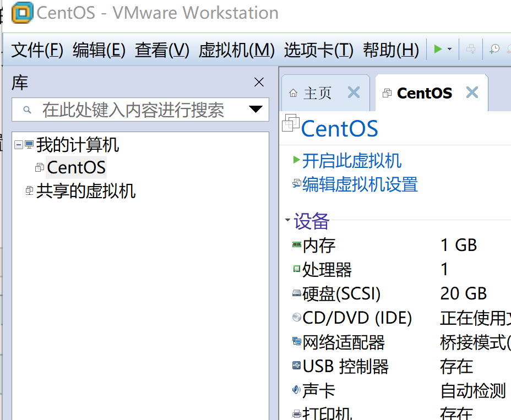Screen dimensions: 511x420
Task: Click the memory icon beside 内存
Action: pyautogui.click(x=297, y=244)
